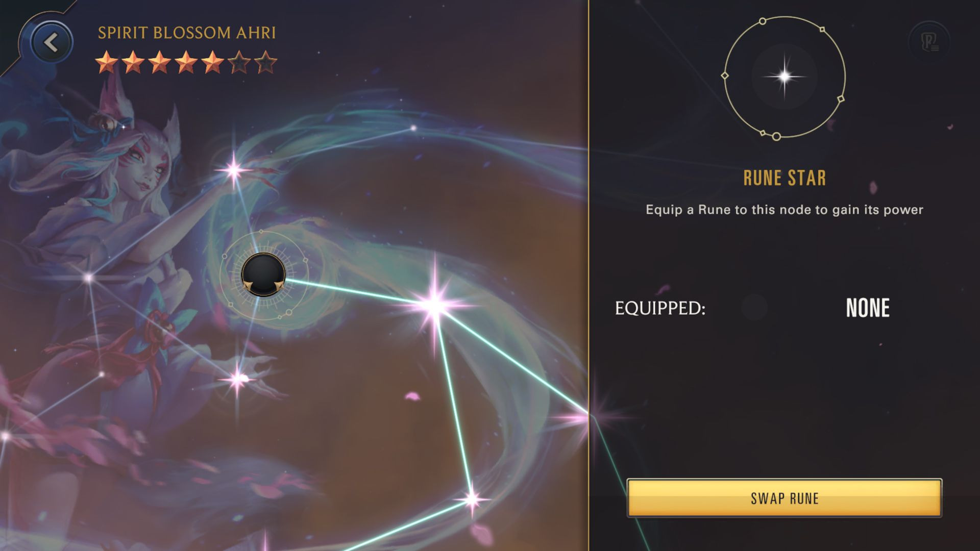Click the Rune Star emblem in the circle

click(x=785, y=77)
